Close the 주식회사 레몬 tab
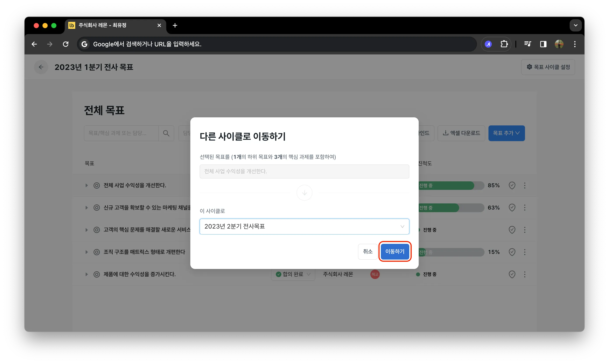This screenshot has height=364, width=609. pyautogui.click(x=159, y=25)
